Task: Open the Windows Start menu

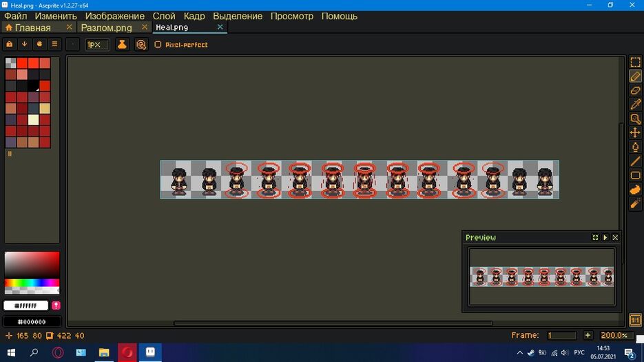Action: coord(12,352)
